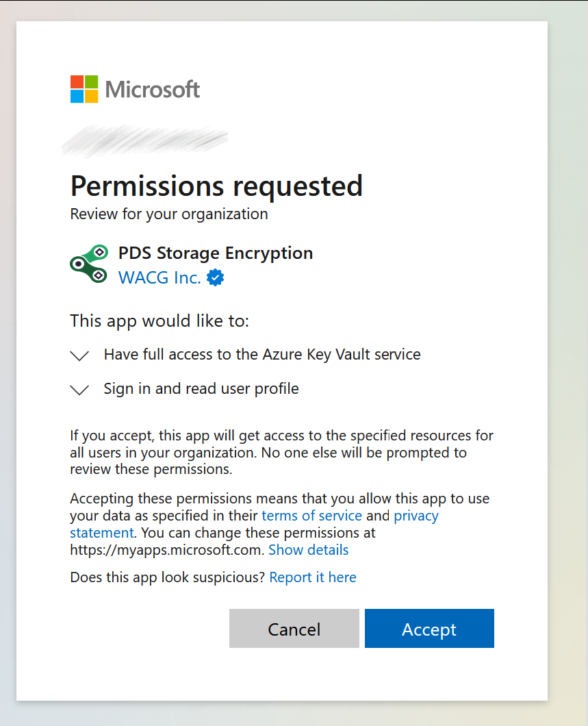Expand "Sign in and read user profile"
The image size is (588, 726).
201,388
